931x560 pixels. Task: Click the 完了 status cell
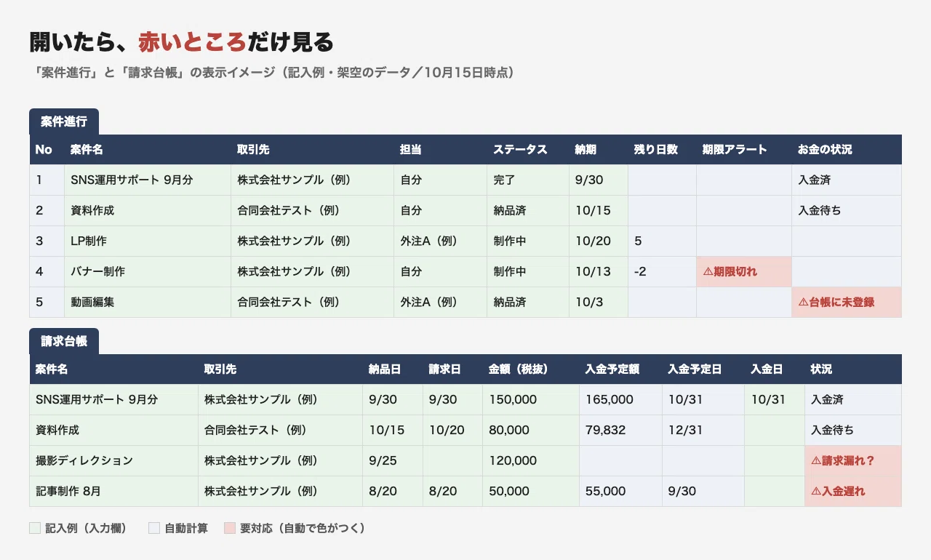[x=529, y=180]
